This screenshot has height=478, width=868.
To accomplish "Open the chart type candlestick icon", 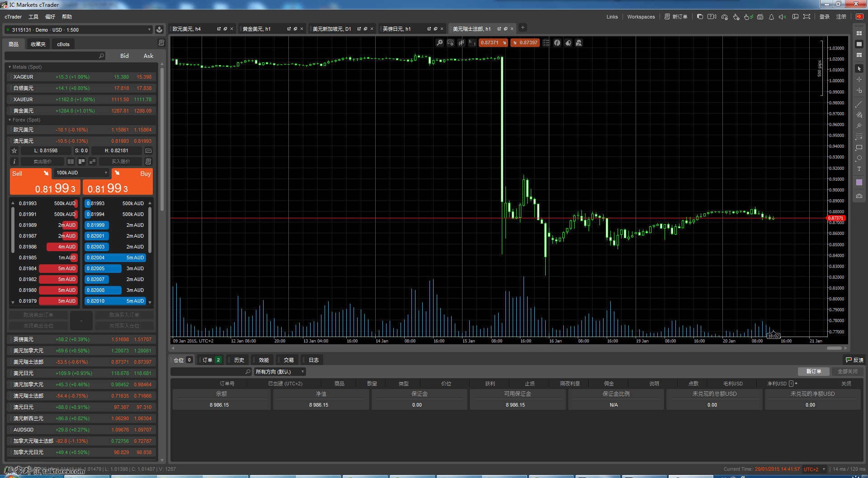I will 461,42.
